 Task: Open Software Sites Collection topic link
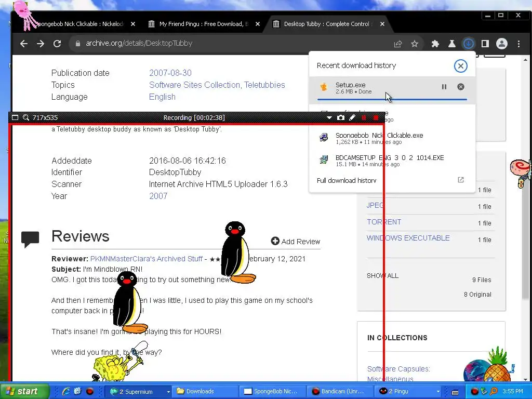(x=194, y=85)
